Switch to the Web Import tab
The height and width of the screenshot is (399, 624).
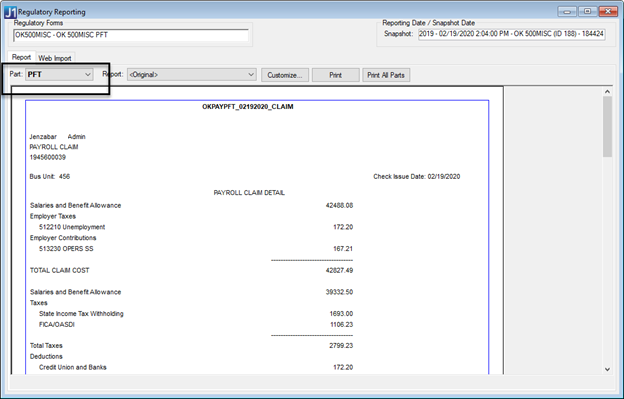pos(55,58)
